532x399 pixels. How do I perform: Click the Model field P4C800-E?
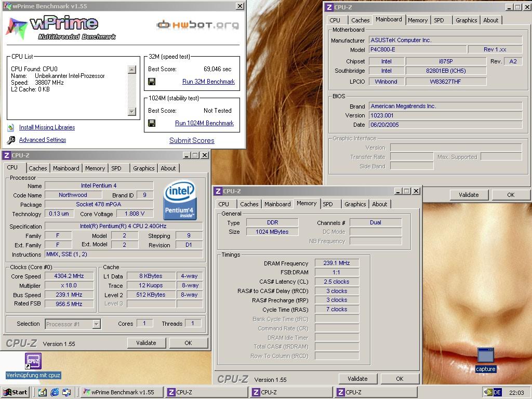[x=418, y=49]
